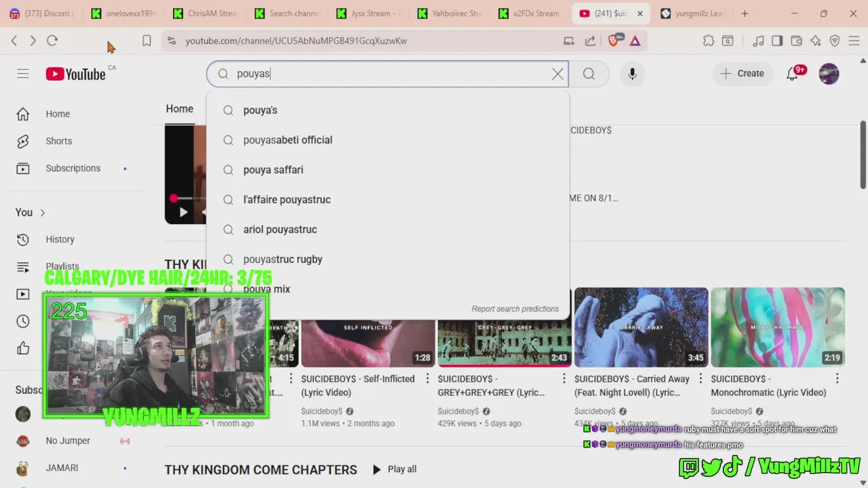Open the cast/install icon in address bar

[569, 41]
